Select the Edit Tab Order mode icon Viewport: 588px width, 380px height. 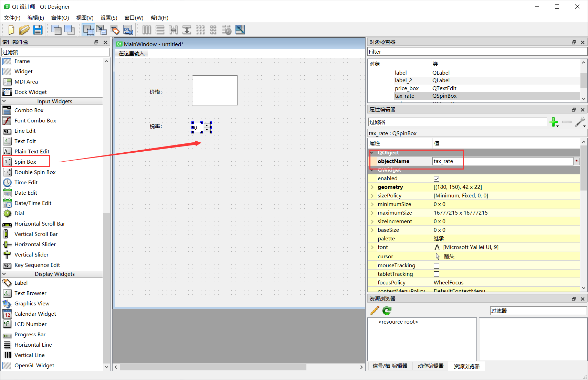pyautogui.click(x=128, y=30)
